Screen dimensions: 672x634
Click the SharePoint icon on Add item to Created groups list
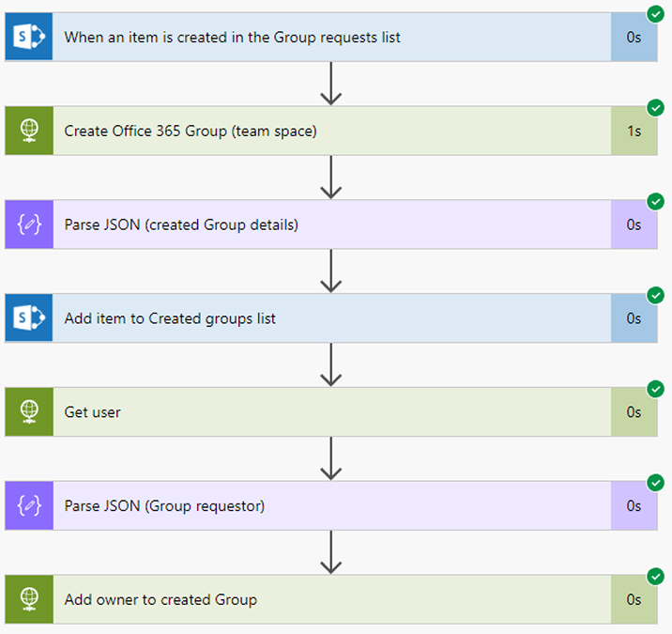(x=29, y=317)
